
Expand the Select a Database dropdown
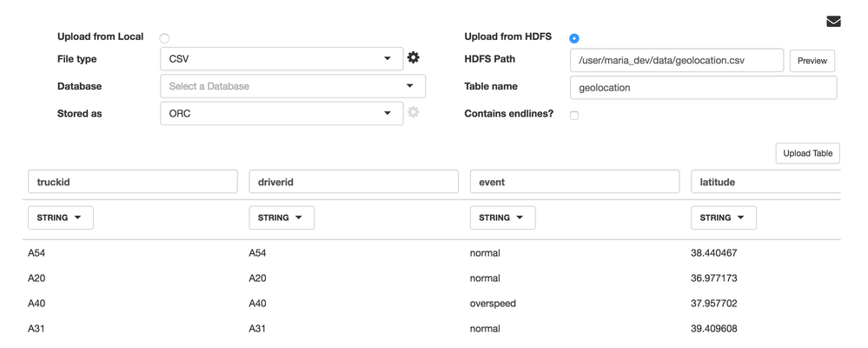click(293, 86)
